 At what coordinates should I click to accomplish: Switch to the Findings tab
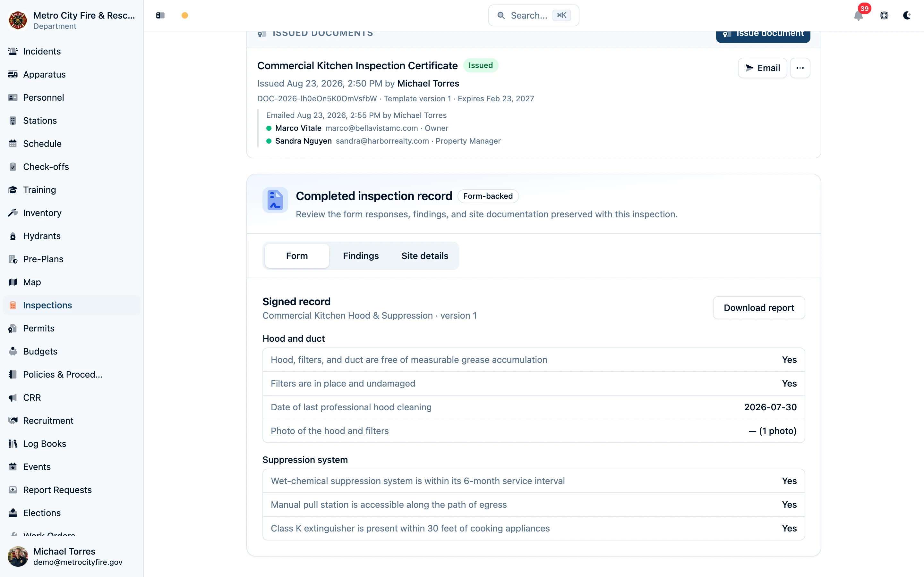click(361, 256)
